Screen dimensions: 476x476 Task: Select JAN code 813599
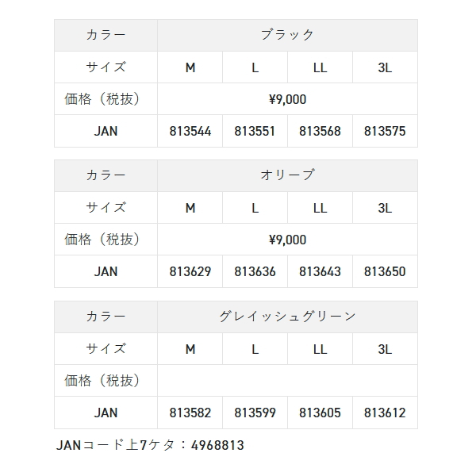255,413
